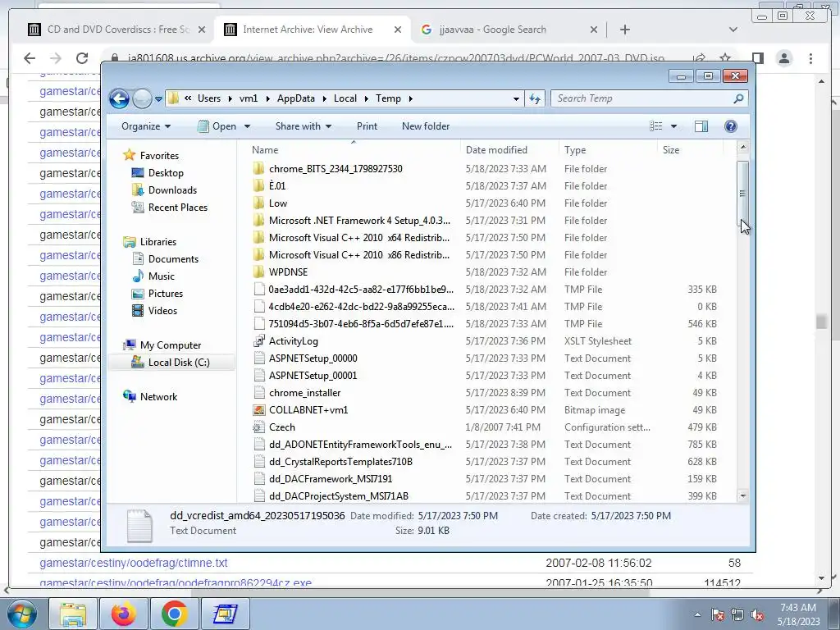Open Explorer's recent locations arrow
840x630 pixels.
click(158, 98)
